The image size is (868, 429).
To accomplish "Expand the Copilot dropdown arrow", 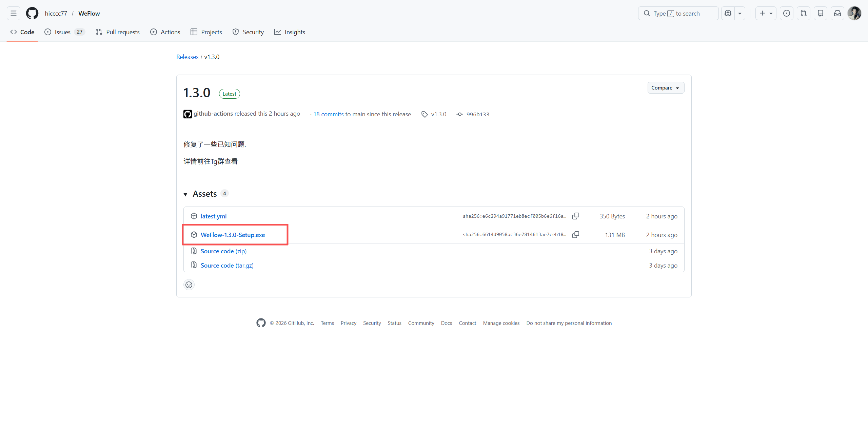I will (x=740, y=13).
